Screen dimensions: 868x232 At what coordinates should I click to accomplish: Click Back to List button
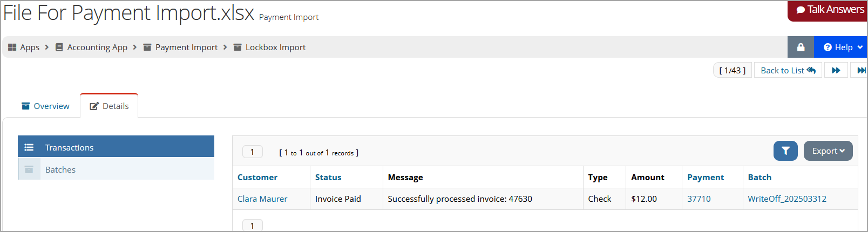click(788, 70)
